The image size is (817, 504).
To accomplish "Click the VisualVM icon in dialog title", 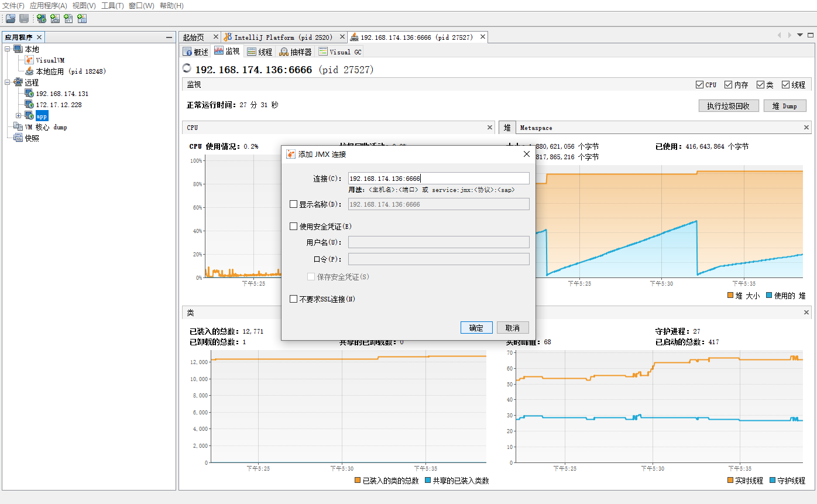I will (x=290, y=154).
